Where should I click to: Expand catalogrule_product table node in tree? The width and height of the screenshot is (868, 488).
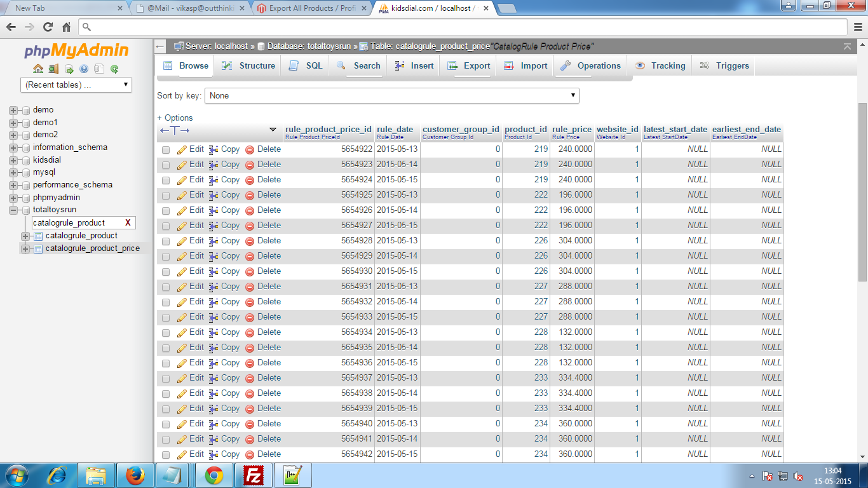click(25, 236)
